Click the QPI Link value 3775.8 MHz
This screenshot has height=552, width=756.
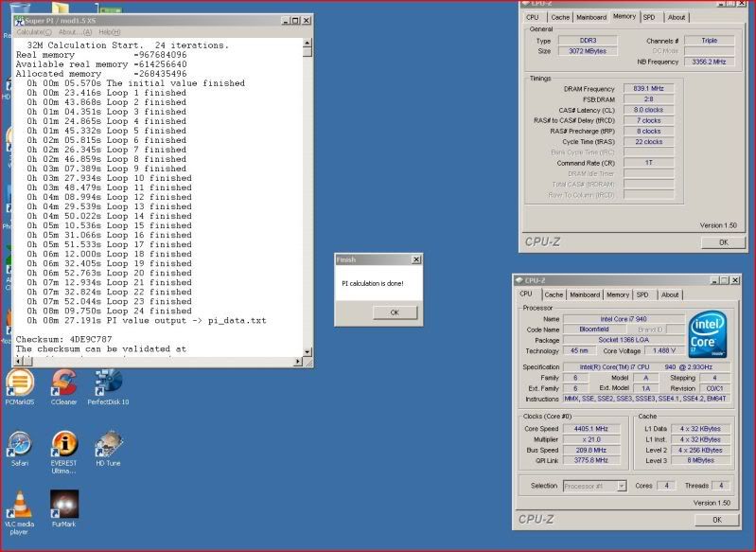click(591, 460)
